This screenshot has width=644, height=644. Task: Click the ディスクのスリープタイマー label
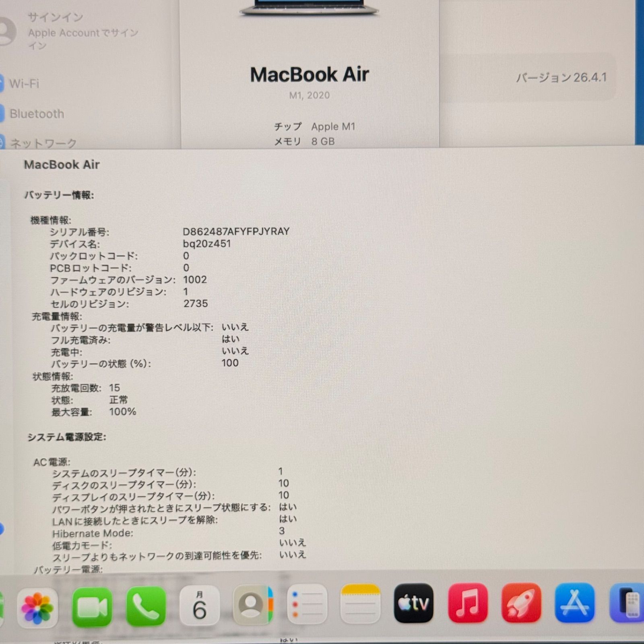[124, 485]
